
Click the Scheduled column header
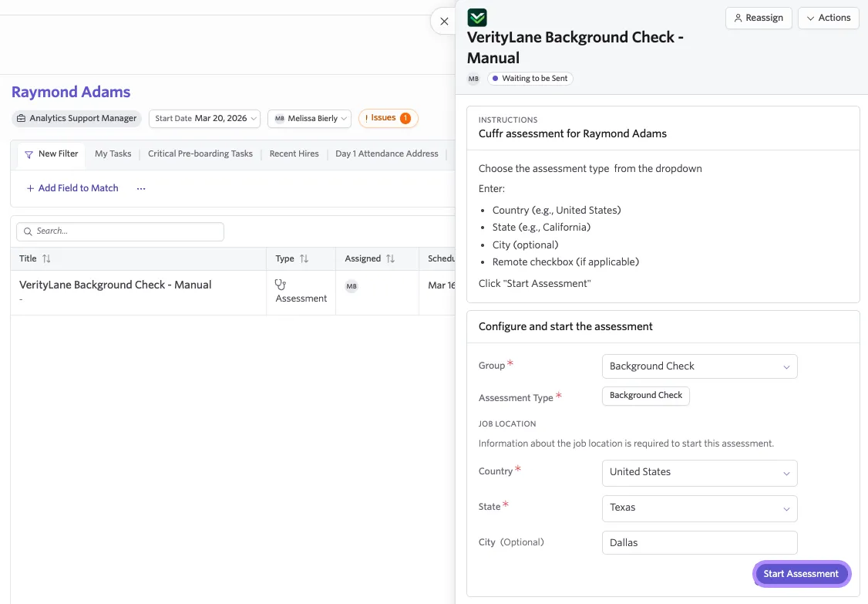coord(441,258)
